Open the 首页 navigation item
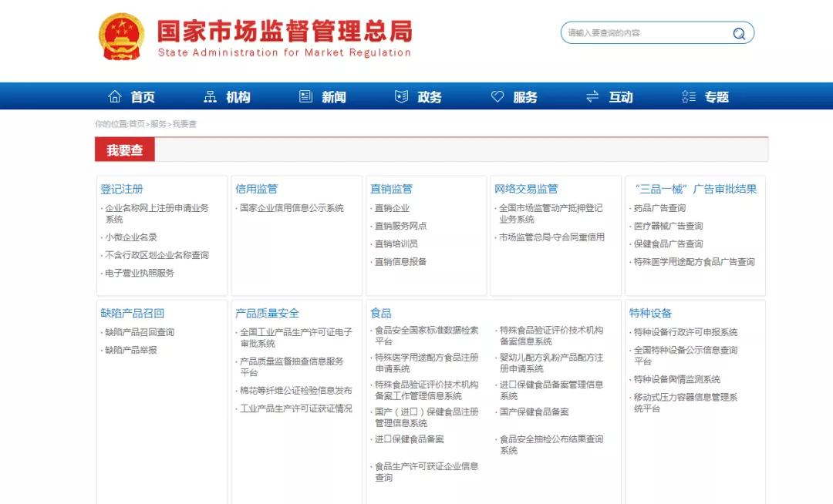 [143, 97]
